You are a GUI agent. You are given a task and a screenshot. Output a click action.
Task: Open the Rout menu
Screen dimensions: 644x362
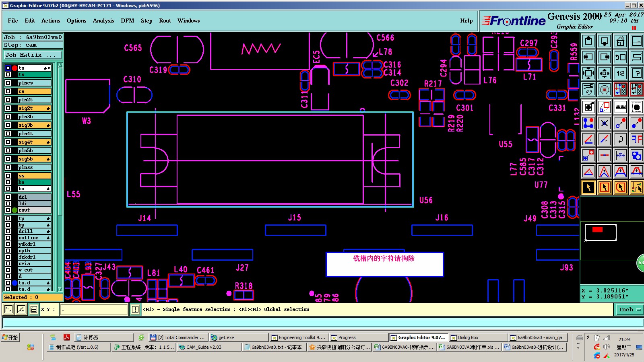[x=165, y=21]
